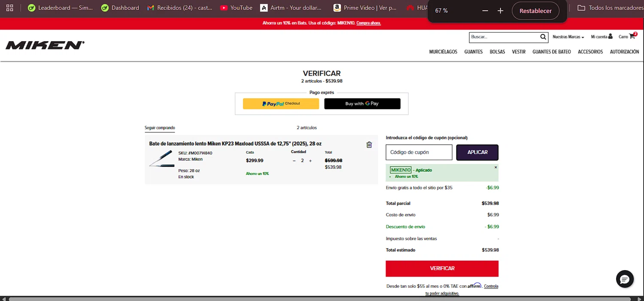Click the bat product thumbnail
644x301 pixels.
click(162, 159)
